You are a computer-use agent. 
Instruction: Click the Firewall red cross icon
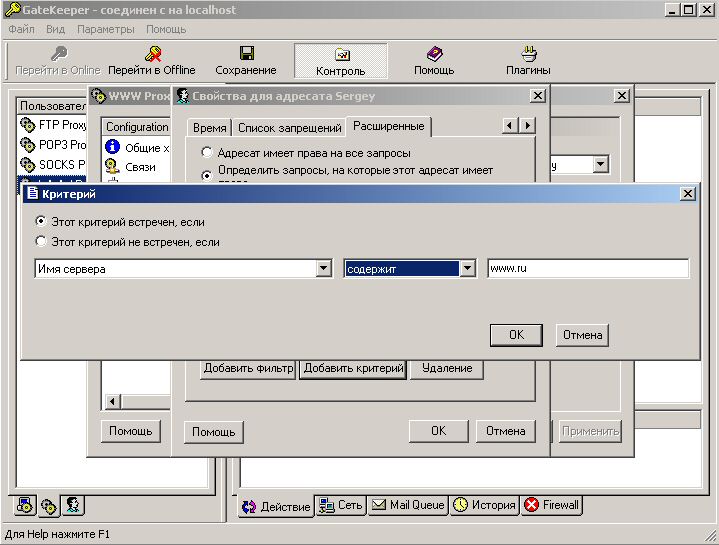[531, 505]
